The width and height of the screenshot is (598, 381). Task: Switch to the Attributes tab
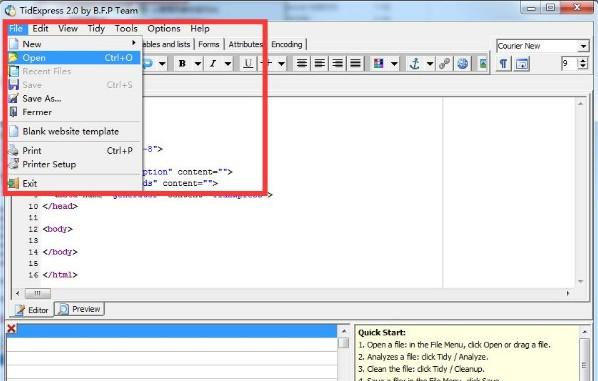pyautogui.click(x=246, y=44)
